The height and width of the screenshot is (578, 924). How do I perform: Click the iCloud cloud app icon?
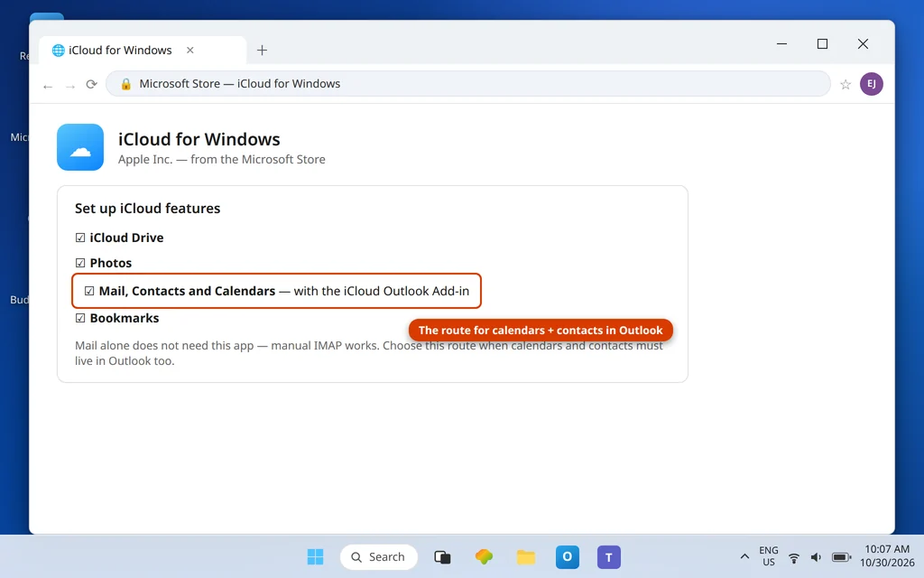[x=80, y=147]
